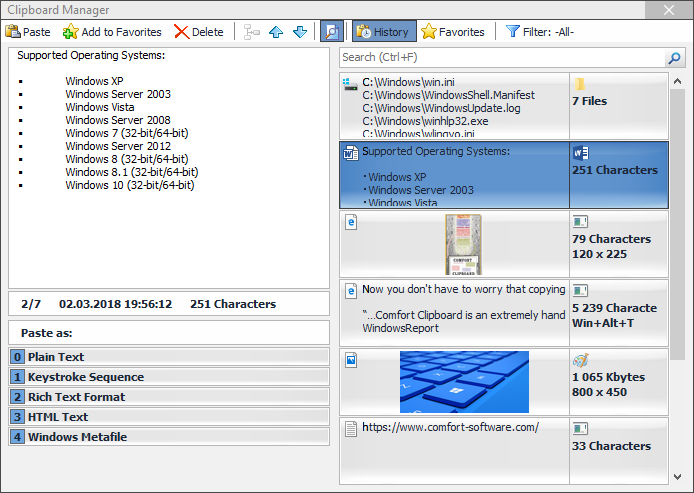694x493 pixels.
Task: Select the blue keyboard image thumbnail
Action: point(464,382)
